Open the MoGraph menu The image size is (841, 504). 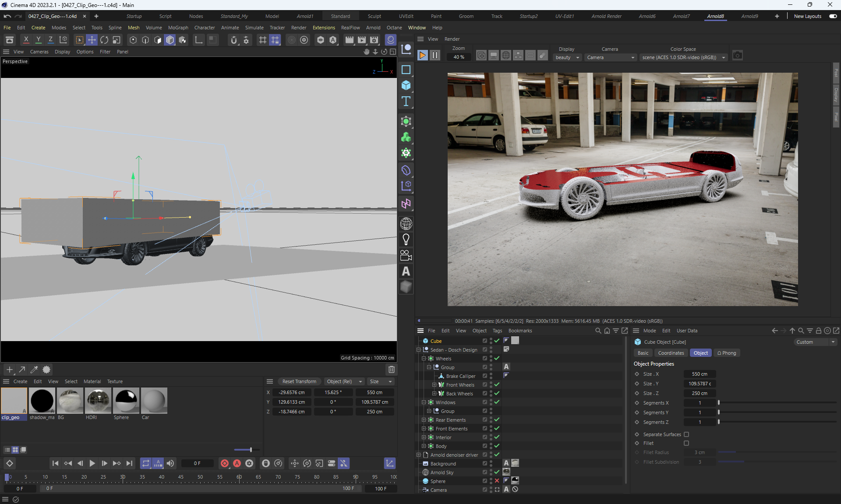coord(178,28)
